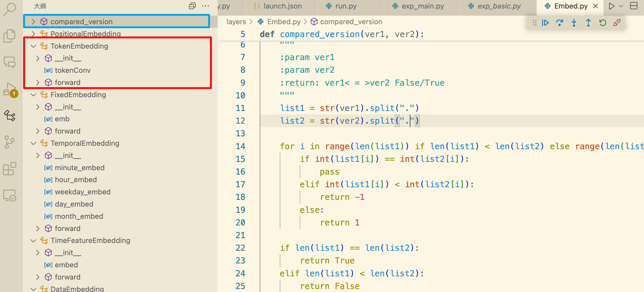Viewport: 644px width, 292px height.
Task: Expand PositionalEmbedding class
Action: 33,34
